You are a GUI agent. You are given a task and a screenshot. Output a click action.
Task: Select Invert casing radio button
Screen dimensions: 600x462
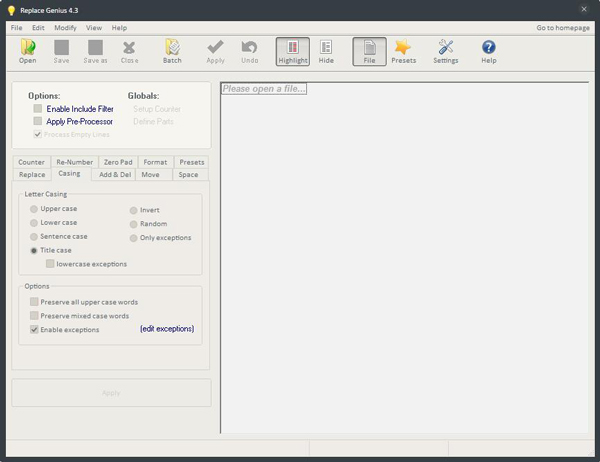133,210
